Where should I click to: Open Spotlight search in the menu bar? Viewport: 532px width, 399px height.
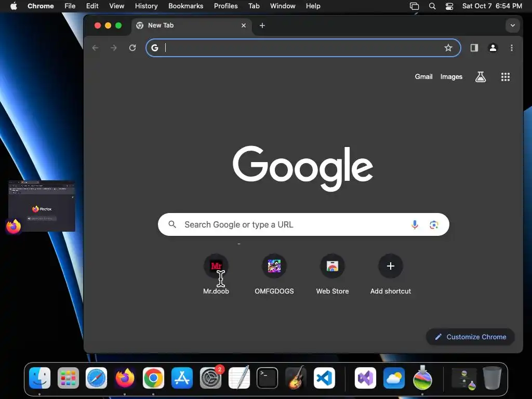[x=432, y=6]
